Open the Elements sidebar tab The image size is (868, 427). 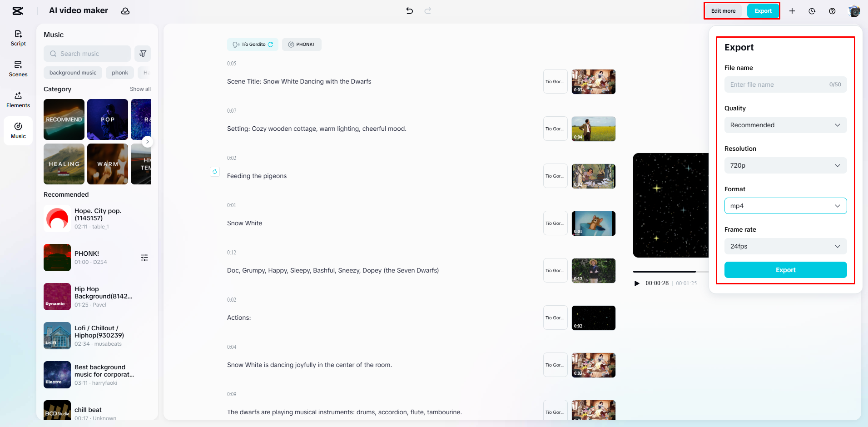(x=18, y=99)
